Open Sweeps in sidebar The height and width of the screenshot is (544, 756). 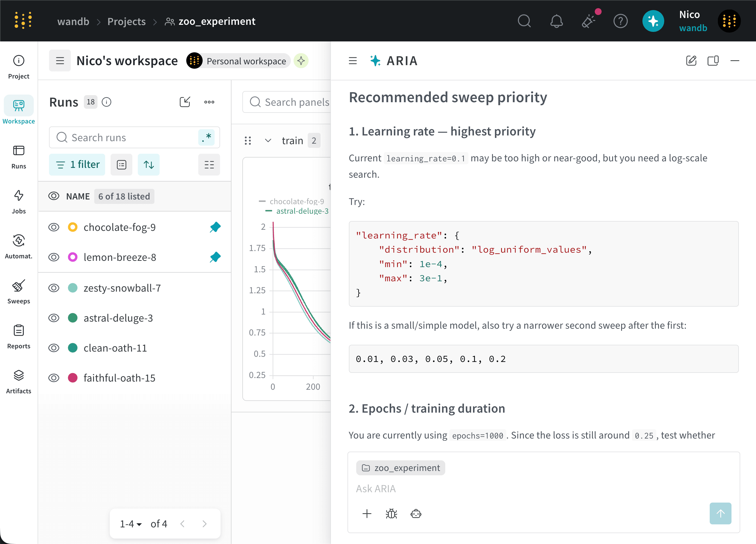point(19,292)
